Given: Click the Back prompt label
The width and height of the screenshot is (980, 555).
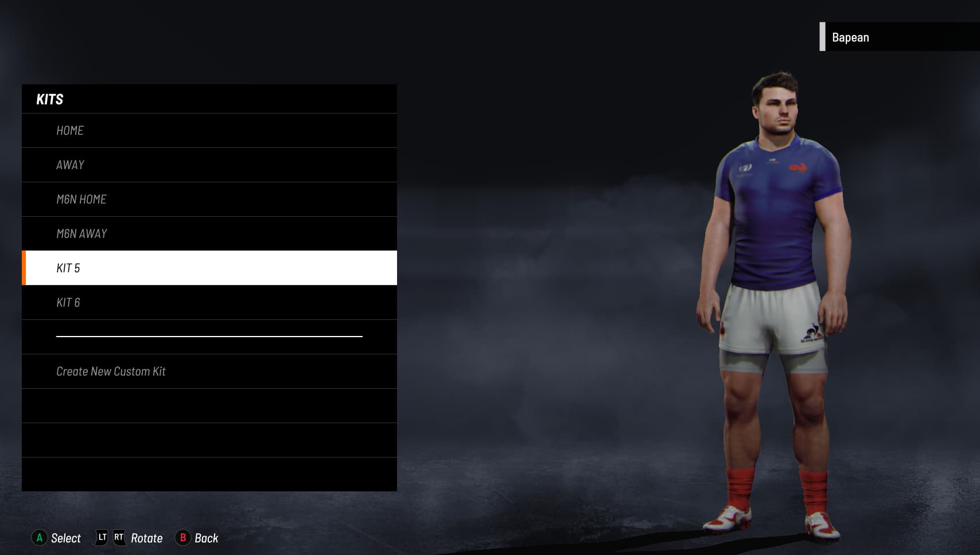Looking at the screenshot, I should click(207, 538).
